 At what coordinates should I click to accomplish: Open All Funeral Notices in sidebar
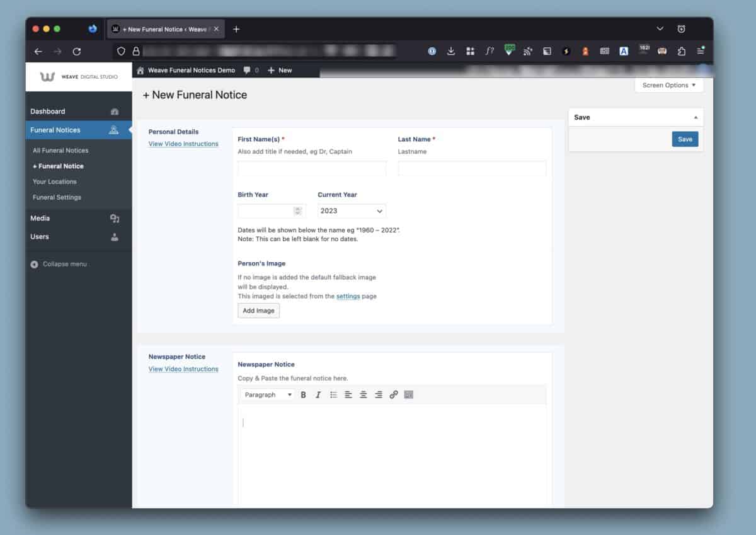click(60, 151)
